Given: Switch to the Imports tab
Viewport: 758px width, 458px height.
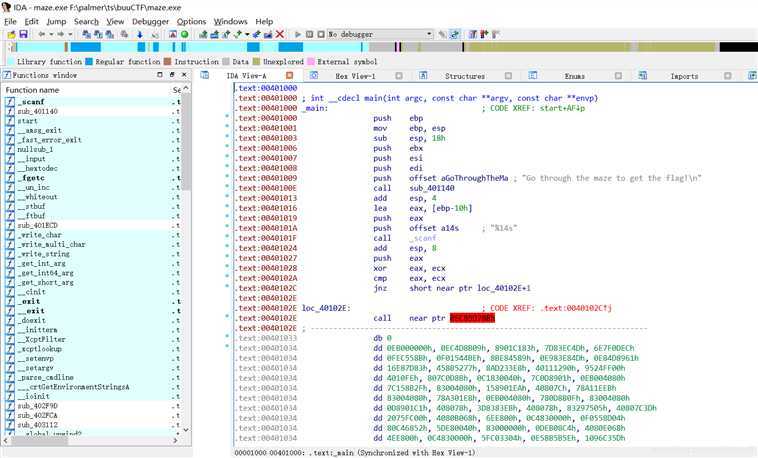Looking at the screenshot, I should pyautogui.click(x=684, y=76).
